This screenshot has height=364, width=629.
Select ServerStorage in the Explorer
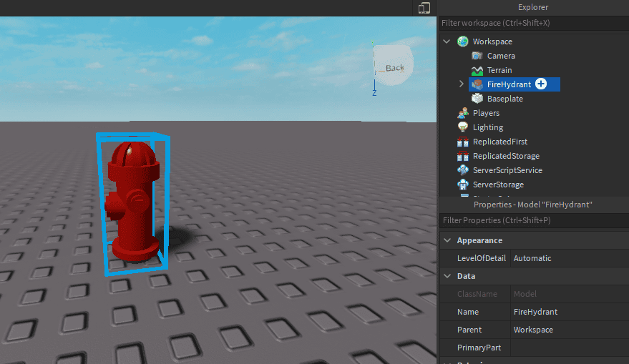click(498, 185)
